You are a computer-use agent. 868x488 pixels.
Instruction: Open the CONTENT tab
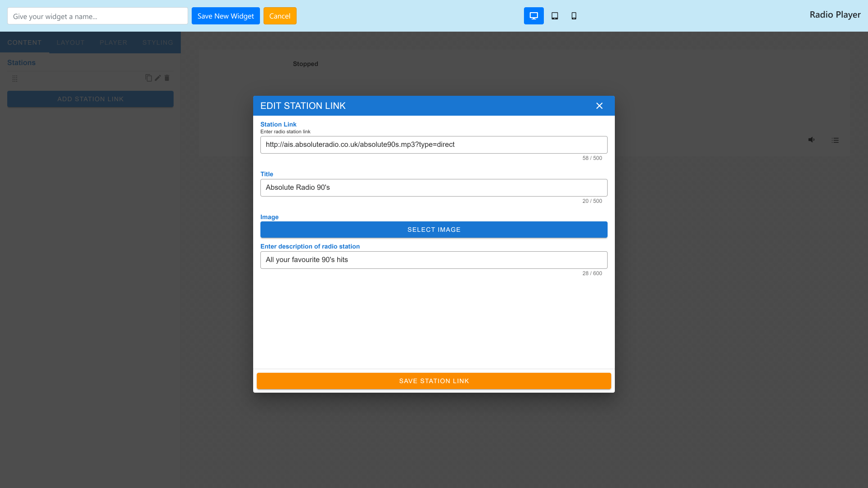click(x=24, y=42)
